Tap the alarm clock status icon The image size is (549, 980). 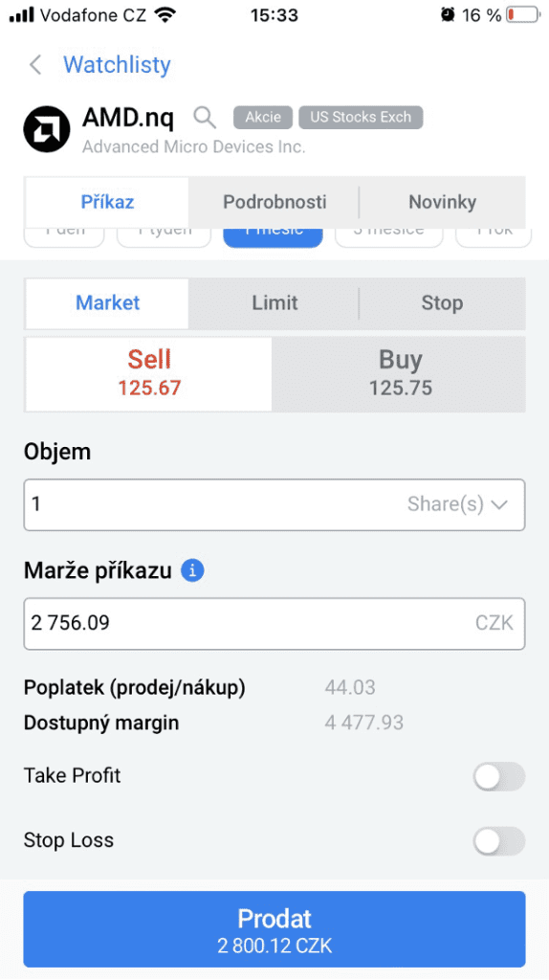pyautogui.click(x=448, y=14)
